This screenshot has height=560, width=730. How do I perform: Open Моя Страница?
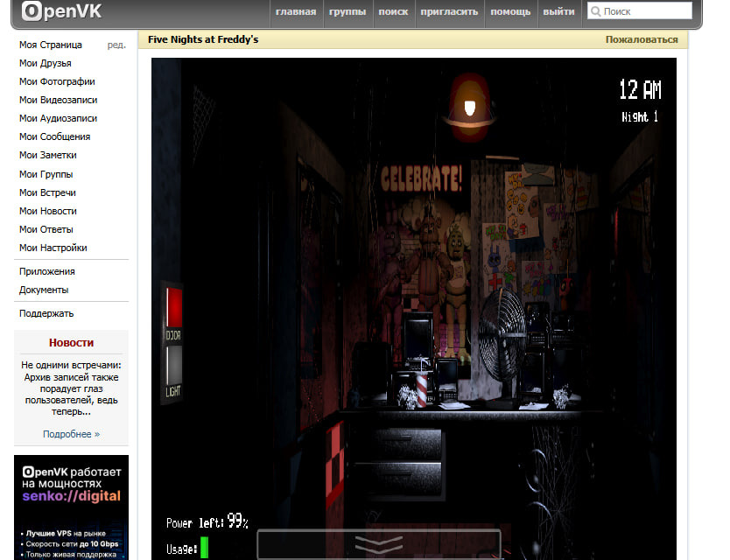pos(51,45)
